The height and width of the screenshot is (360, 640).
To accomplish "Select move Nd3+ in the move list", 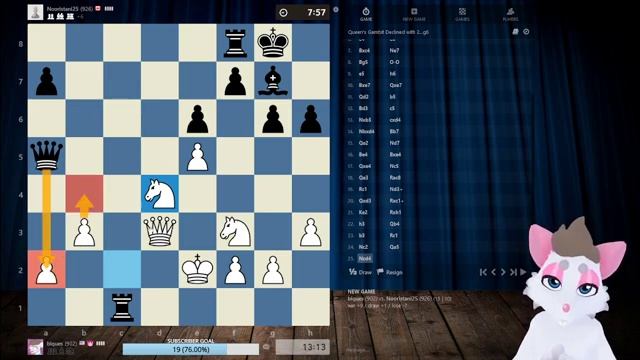I will (x=396, y=189).
